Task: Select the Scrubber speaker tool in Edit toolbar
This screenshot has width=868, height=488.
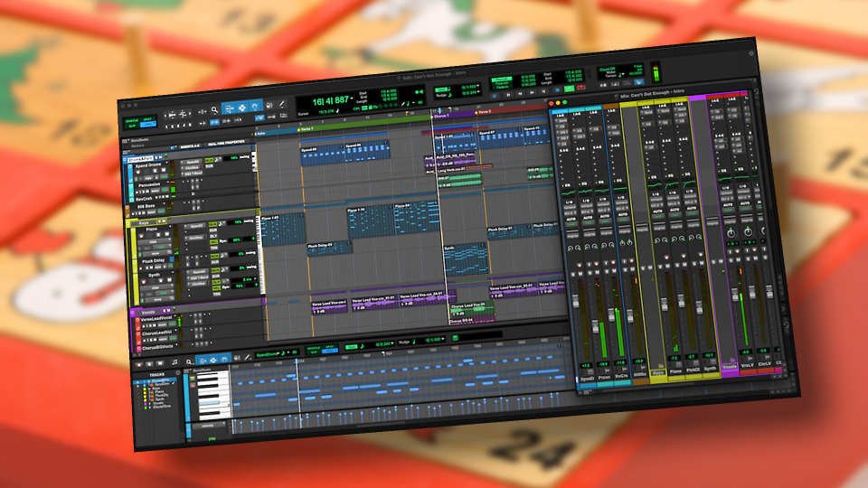Action: click(269, 106)
